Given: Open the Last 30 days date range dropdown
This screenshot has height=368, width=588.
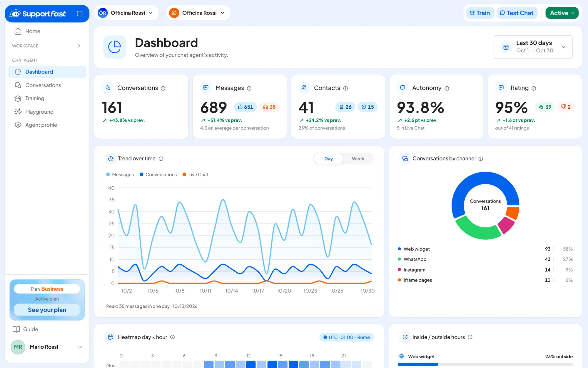Looking at the screenshot, I should pos(533,47).
